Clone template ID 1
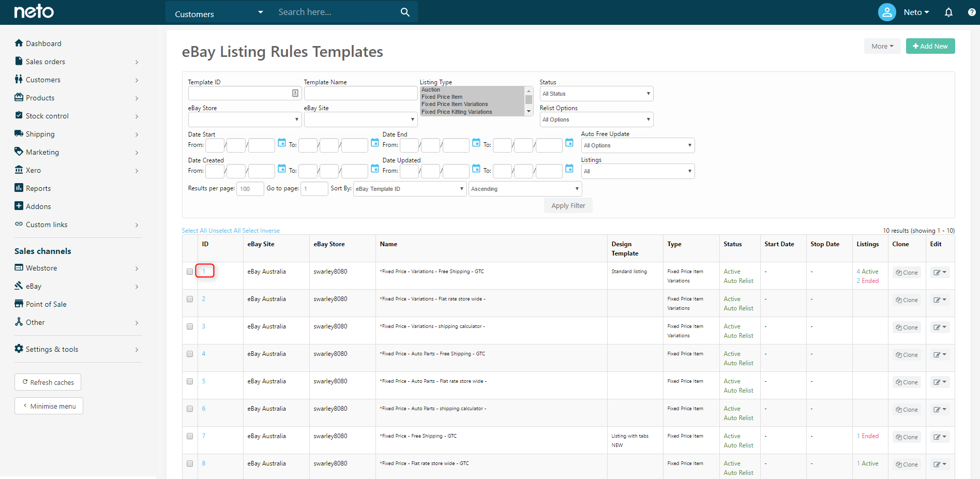This screenshot has width=980, height=479. click(x=907, y=273)
